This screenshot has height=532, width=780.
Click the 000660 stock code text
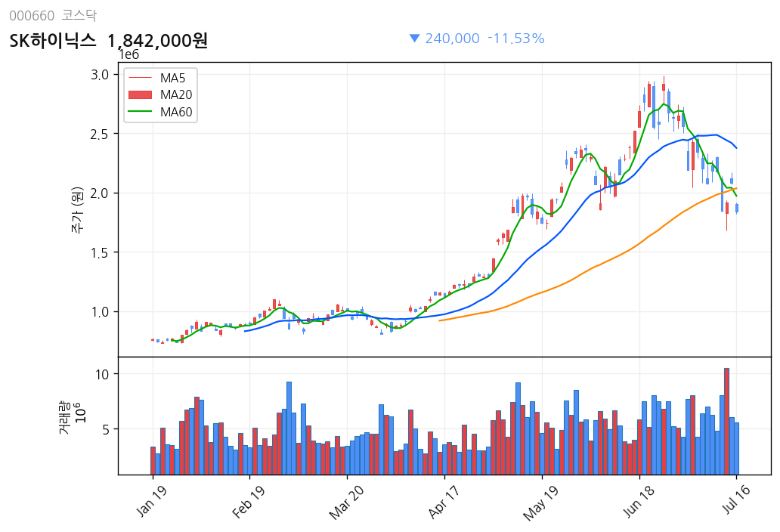[32, 16]
